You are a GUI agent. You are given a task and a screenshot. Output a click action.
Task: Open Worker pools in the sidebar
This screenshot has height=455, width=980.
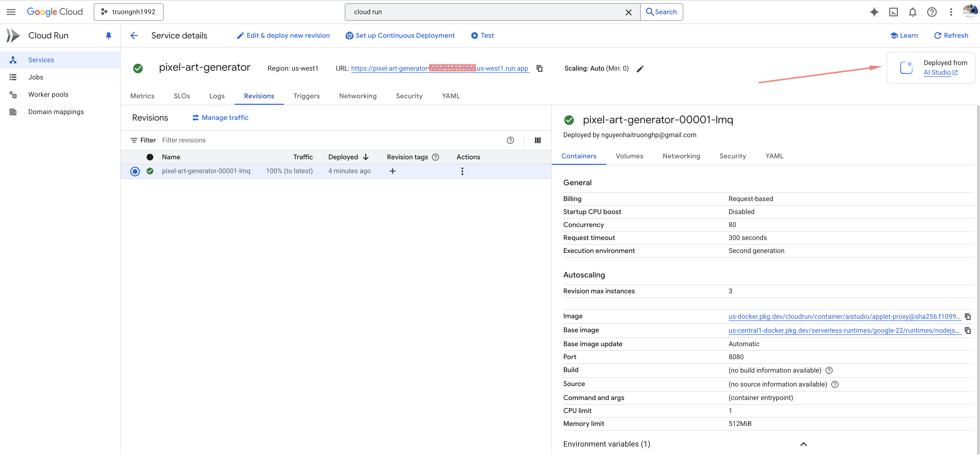(x=60, y=94)
